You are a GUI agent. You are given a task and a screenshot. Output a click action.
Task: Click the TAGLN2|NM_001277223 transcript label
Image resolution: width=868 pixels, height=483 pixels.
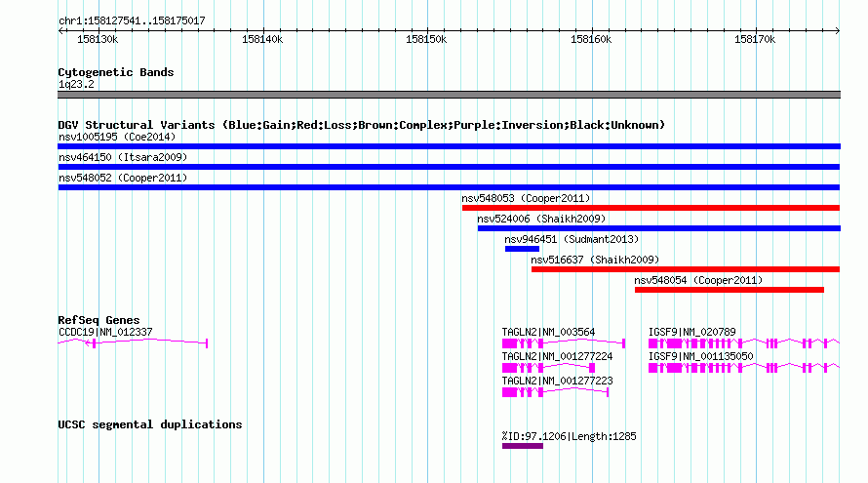coord(558,382)
